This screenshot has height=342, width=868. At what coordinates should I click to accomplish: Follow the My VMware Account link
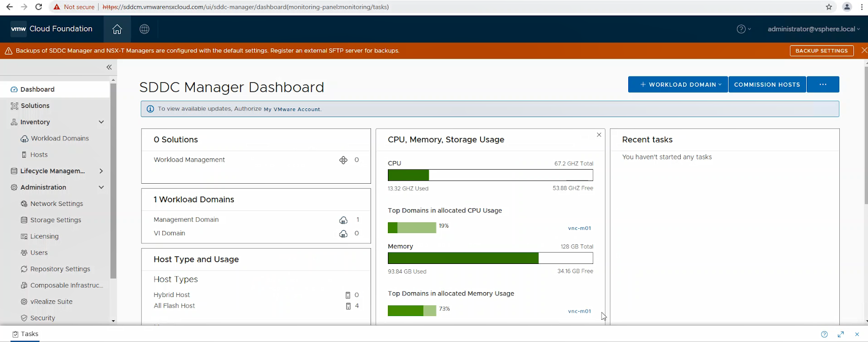[x=292, y=109]
